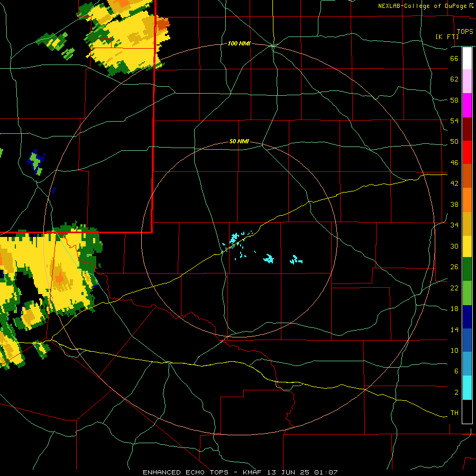Image resolution: width=476 pixels, height=476 pixels.
Task: Click the 50 NMI range ring label
Action: pyautogui.click(x=239, y=141)
